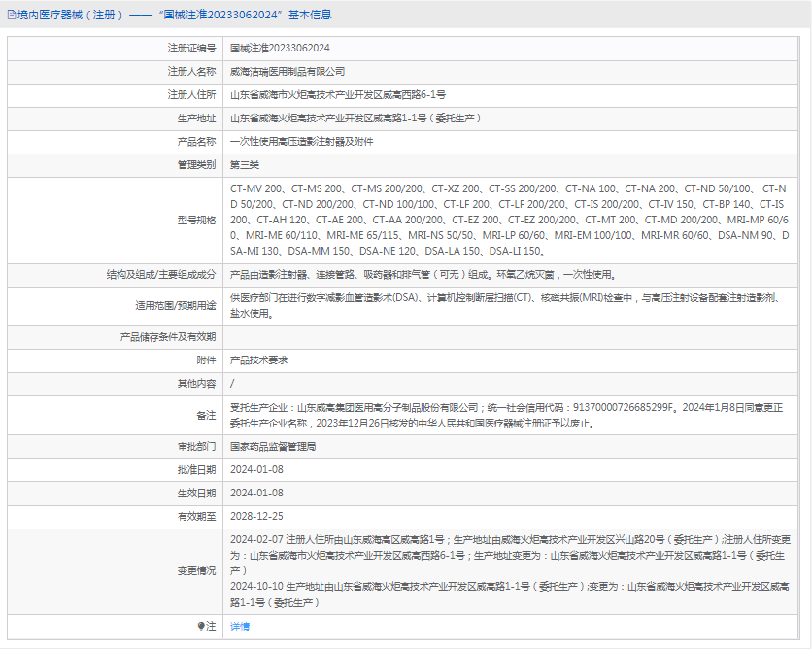Click the 批准日期 label

click(196, 470)
